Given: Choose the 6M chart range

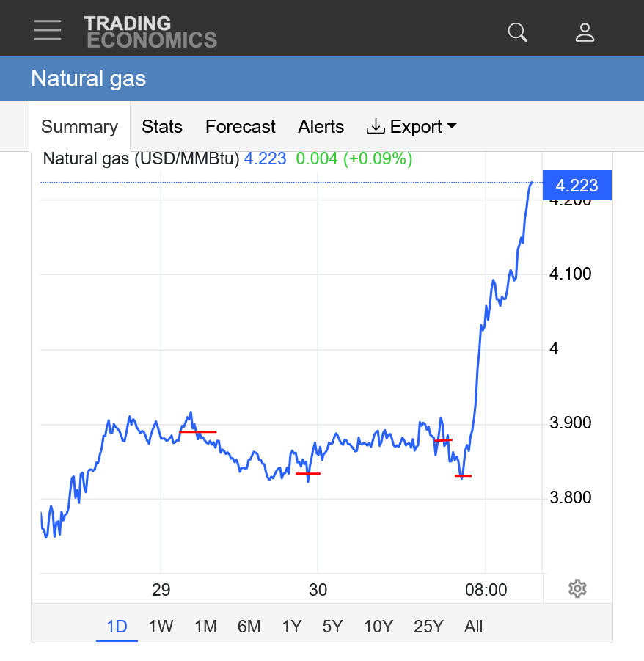Looking at the screenshot, I should (249, 627).
